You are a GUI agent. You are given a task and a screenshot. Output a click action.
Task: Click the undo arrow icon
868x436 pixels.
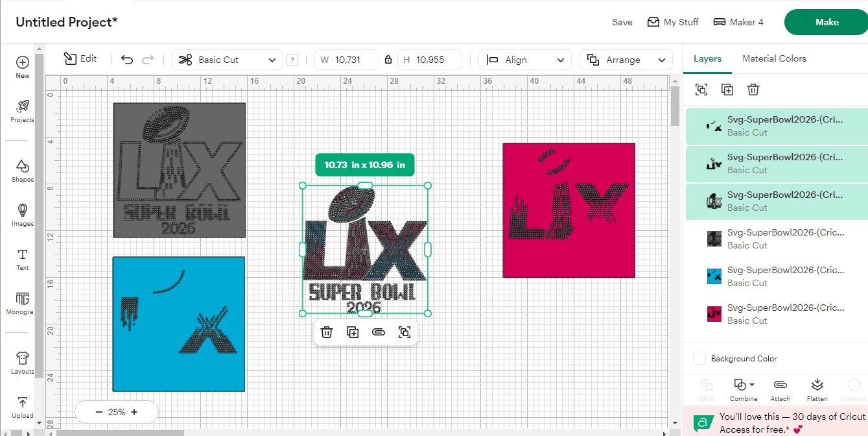(127, 60)
